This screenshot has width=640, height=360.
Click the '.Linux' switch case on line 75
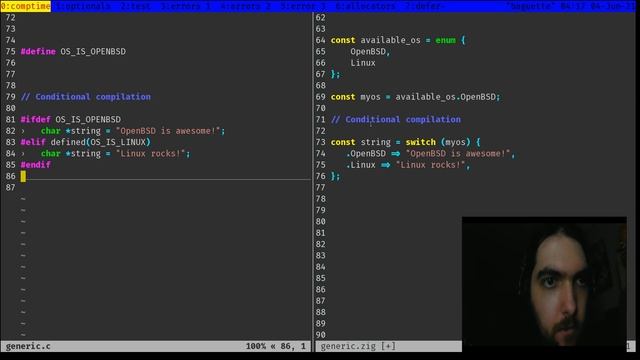tap(361, 165)
